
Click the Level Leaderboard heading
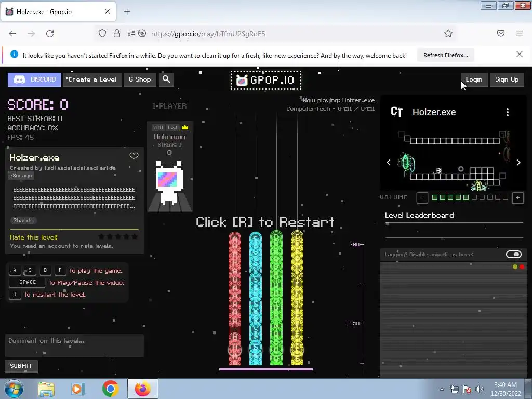pos(419,216)
